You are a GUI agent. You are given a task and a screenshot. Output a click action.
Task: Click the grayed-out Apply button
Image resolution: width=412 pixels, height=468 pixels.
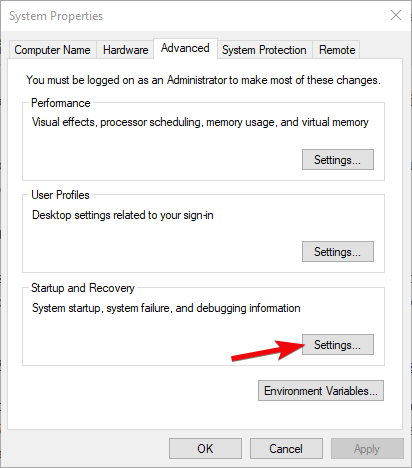coord(367,449)
